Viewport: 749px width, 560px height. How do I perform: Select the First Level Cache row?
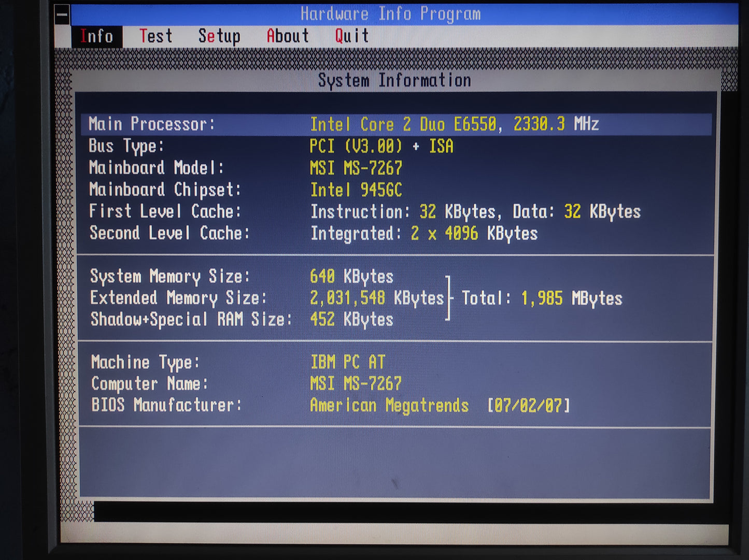pos(363,212)
